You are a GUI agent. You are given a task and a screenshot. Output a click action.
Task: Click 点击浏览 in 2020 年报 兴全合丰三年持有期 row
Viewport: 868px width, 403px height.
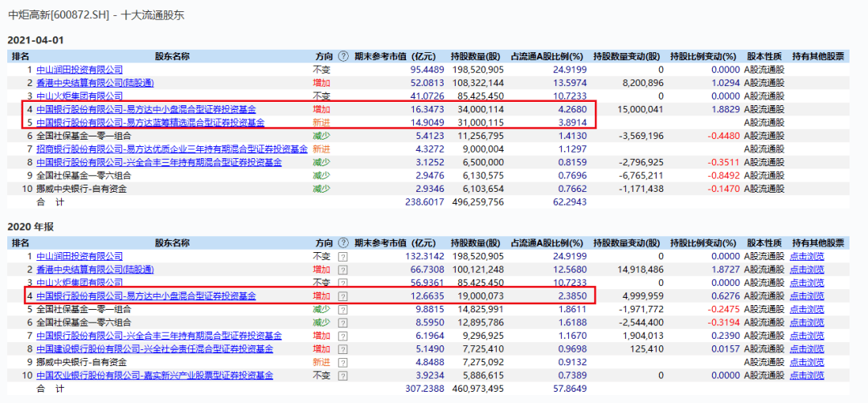tap(807, 336)
